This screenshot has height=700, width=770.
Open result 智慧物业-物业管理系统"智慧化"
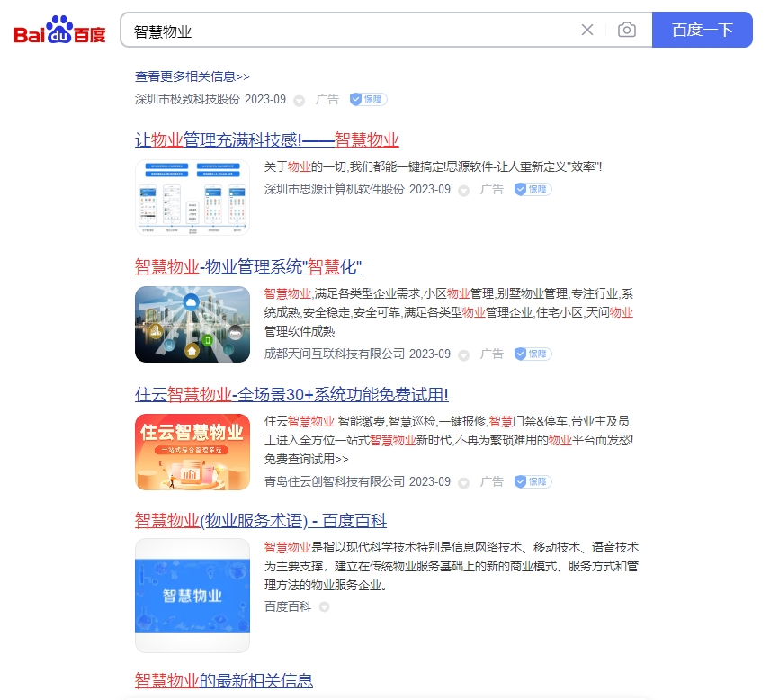(248, 266)
